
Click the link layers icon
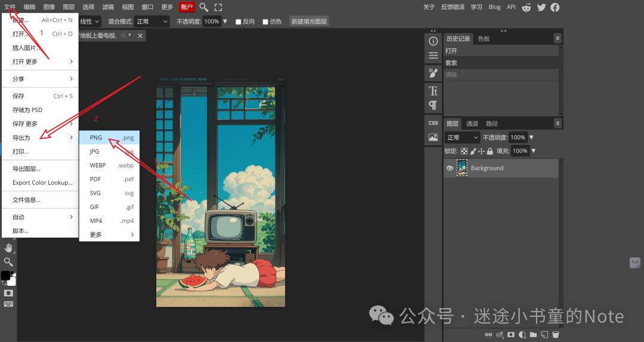click(488, 335)
